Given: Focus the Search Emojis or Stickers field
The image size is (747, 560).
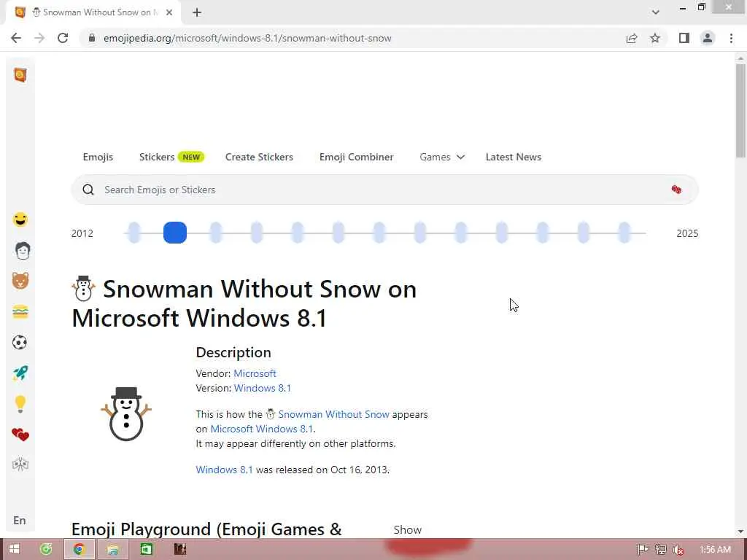Looking at the screenshot, I should coord(385,190).
